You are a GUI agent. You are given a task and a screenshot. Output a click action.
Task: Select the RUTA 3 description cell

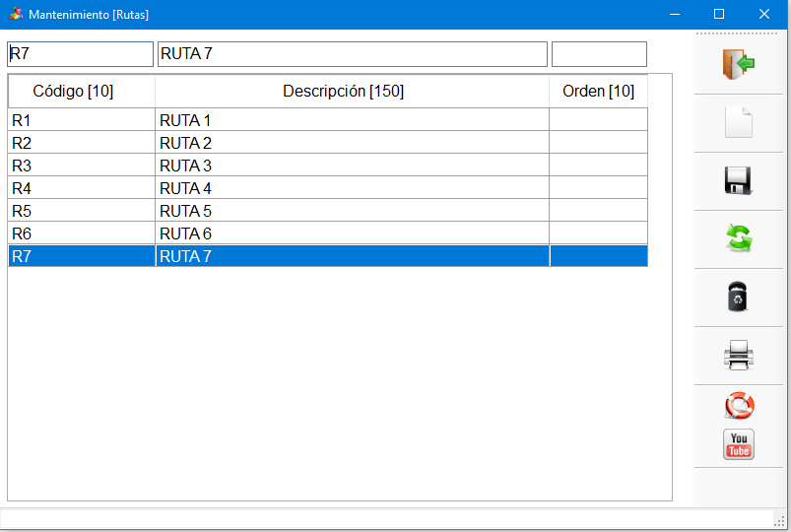click(x=352, y=166)
